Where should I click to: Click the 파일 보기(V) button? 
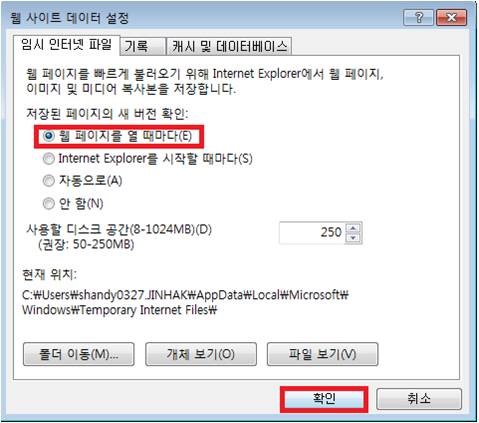tap(323, 354)
